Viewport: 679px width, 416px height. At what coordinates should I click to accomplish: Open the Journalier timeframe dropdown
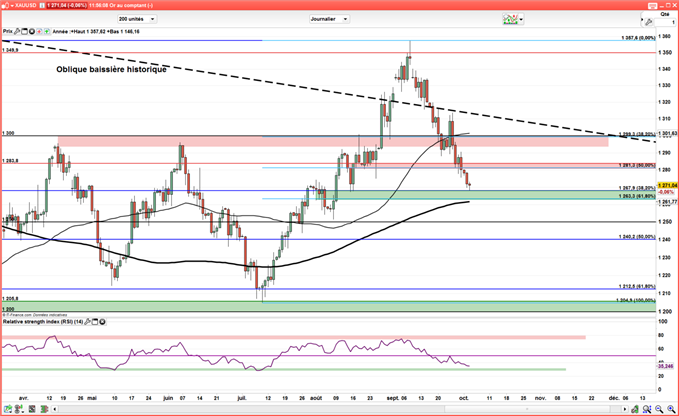[329, 19]
